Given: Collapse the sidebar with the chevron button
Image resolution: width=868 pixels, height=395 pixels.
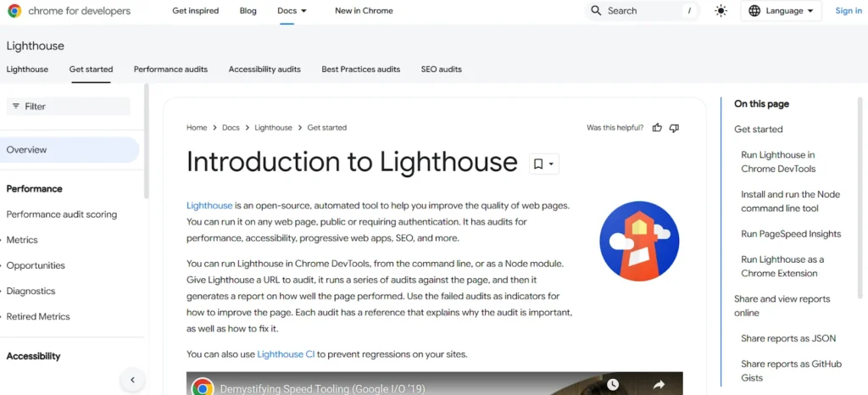Looking at the screenshot, I should click(132, 380).
